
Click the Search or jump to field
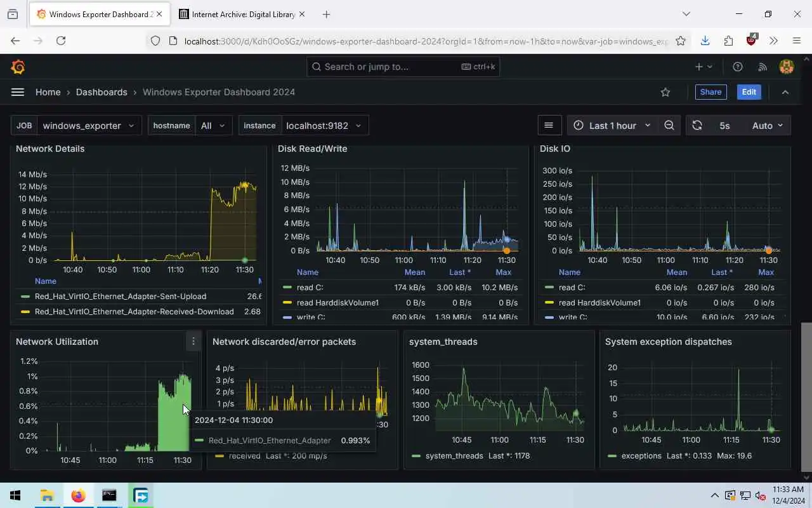tap(403, 67)
